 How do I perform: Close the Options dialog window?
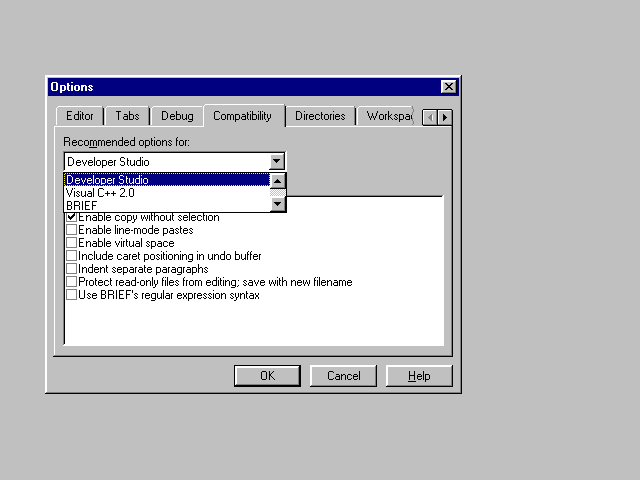[448, 87]
